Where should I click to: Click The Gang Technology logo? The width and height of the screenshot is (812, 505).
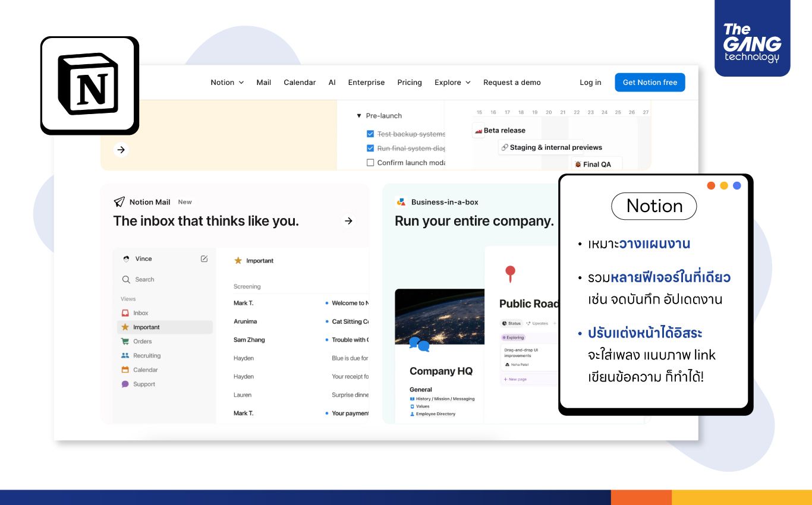pyautogui.click(x=752, y=42)
